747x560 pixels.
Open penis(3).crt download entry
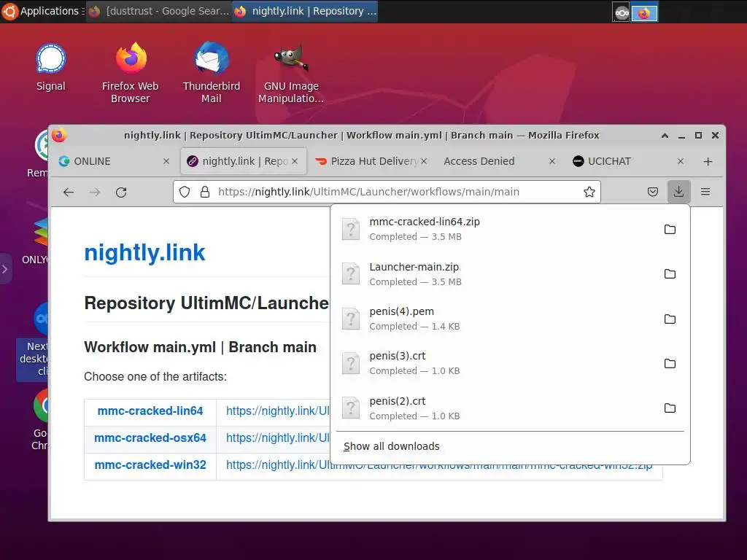(495, 363)
